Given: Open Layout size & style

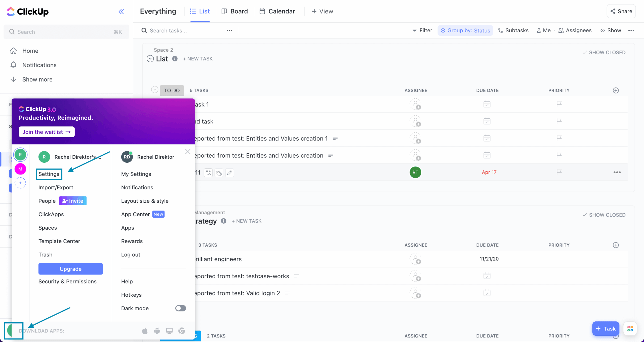Looking at the screenshot, I should click(145, 201).
